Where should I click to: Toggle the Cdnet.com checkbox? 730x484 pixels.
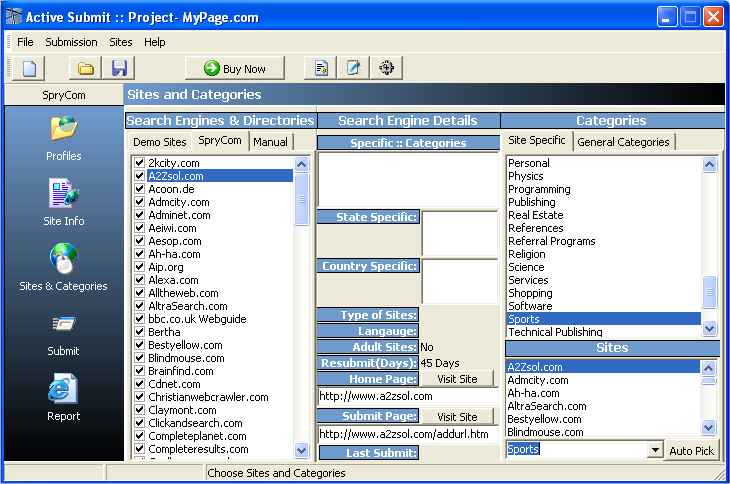point(139,384)
